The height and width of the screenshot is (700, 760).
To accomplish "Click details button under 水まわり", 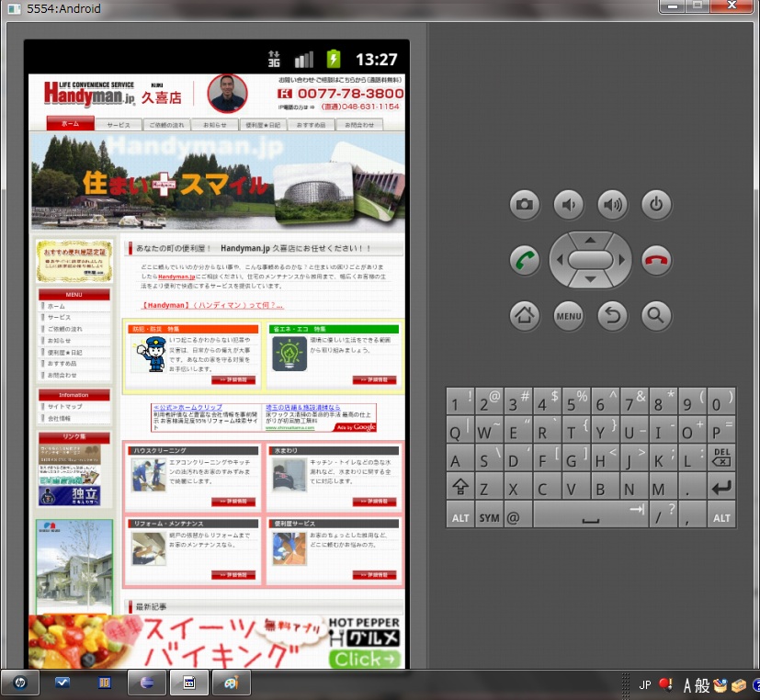I will (x=375, y=502).
